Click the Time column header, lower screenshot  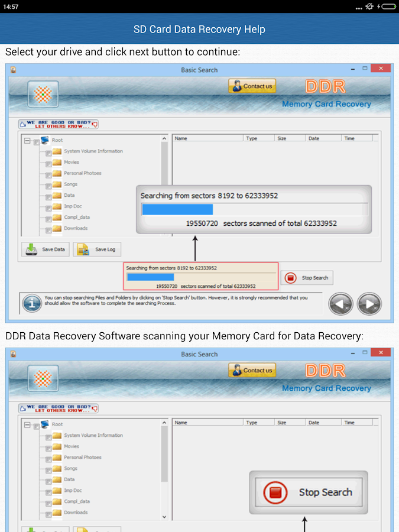357,423
